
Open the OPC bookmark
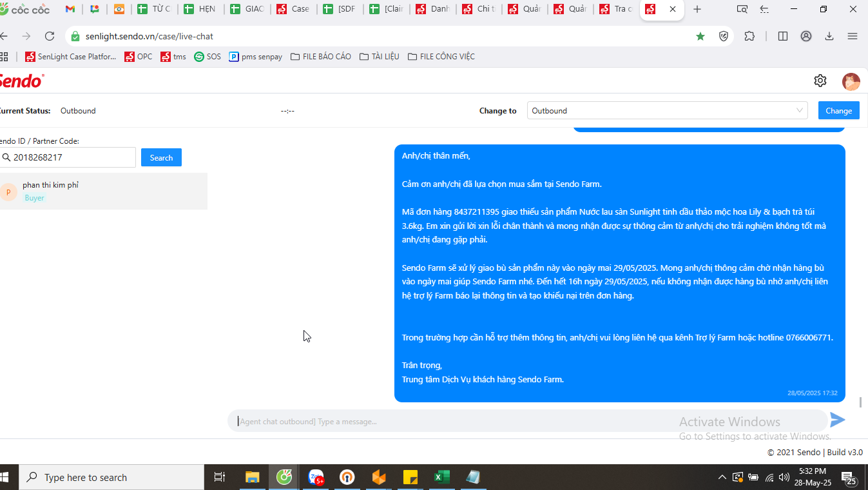coord(139,57)
